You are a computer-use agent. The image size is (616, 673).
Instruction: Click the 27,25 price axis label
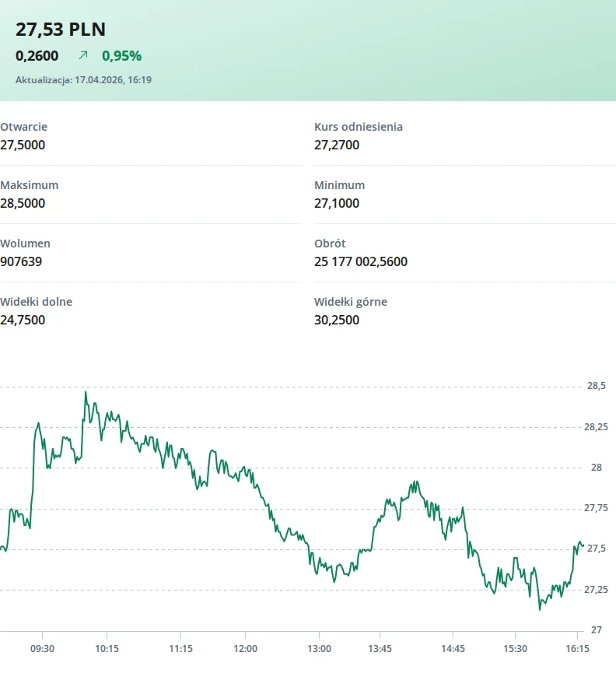point(596,590)
